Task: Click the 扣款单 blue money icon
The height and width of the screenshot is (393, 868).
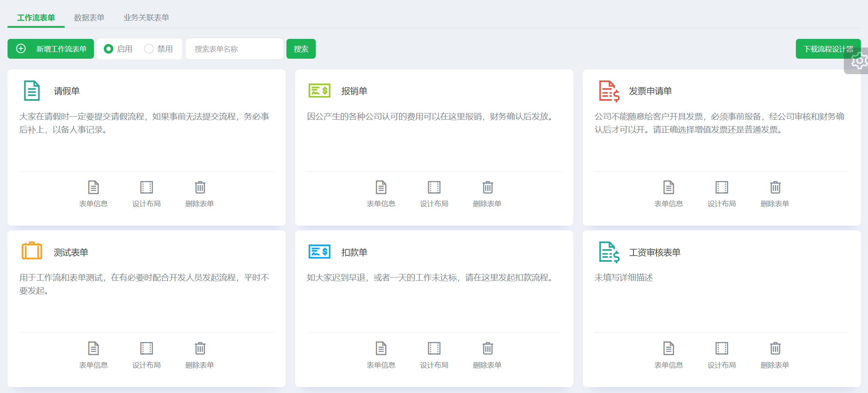Action: coord(319,251)
